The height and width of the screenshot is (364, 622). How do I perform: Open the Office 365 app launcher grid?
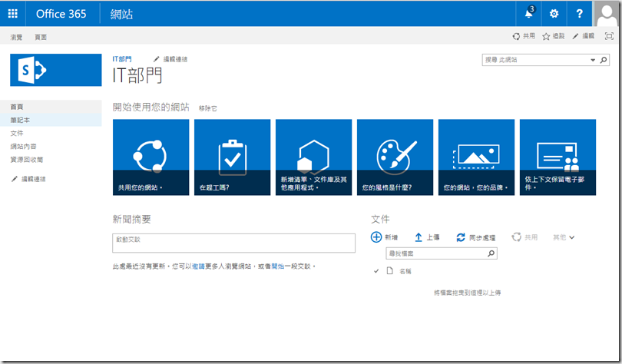(12, 13)
